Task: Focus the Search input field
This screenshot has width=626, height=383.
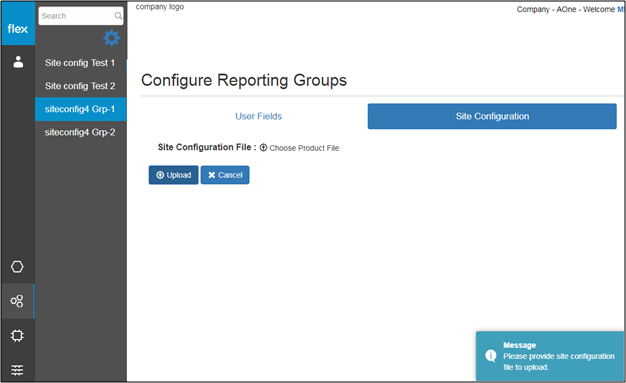Action: [81, 16]
